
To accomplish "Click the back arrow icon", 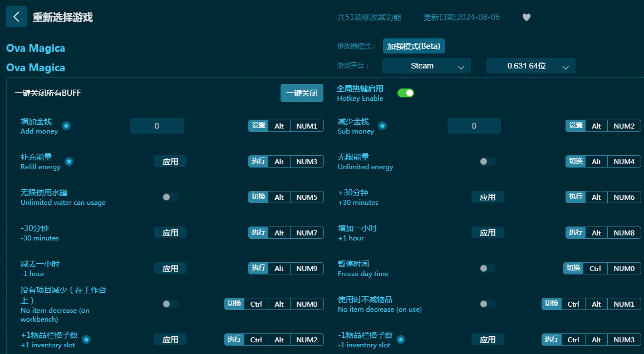I will pyautogui.click(x=17, y=17).
